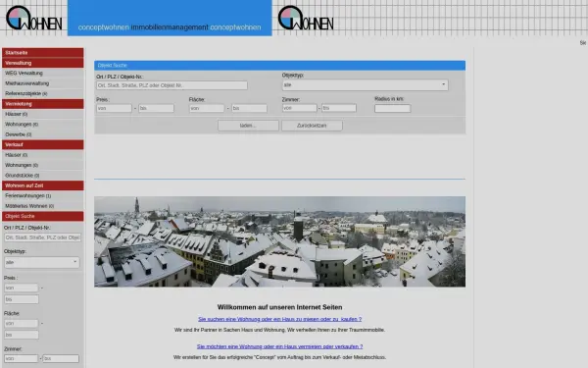Focus main Preis bis field
The width and height of the screenshot is (588, 368).
(x=157, y=109)
